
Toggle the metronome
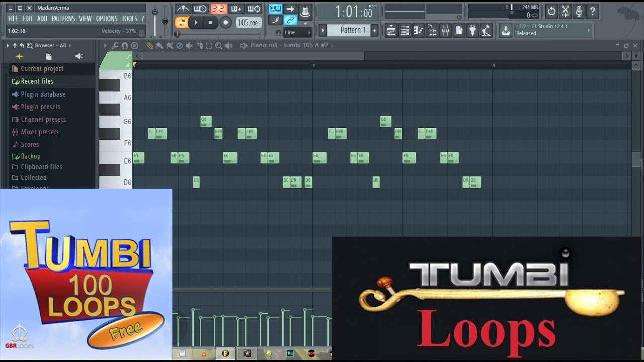coord(182,9)
